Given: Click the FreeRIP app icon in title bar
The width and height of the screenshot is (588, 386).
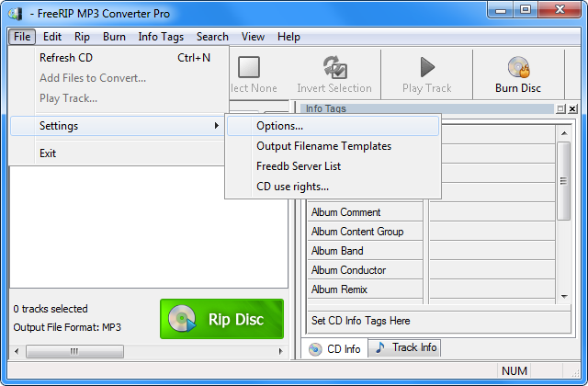Looking at the screenshot, I should (x=16, y=14).
